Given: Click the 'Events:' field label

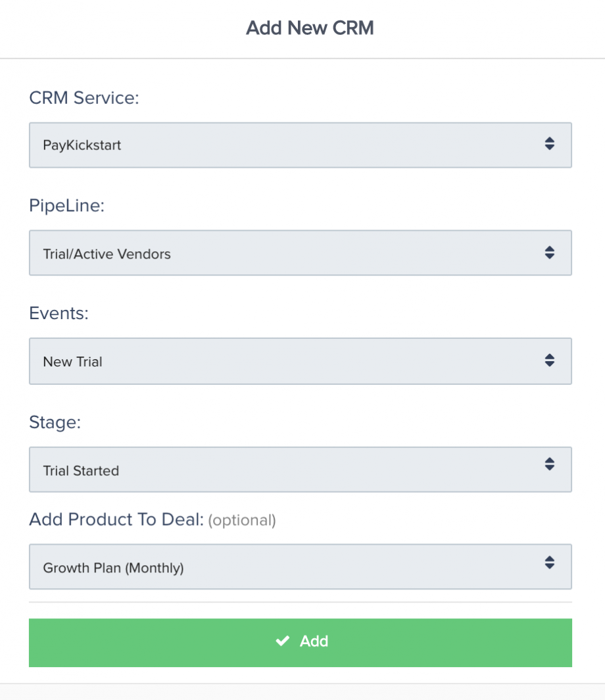Looking at the screenshot, I should [59, 314].
